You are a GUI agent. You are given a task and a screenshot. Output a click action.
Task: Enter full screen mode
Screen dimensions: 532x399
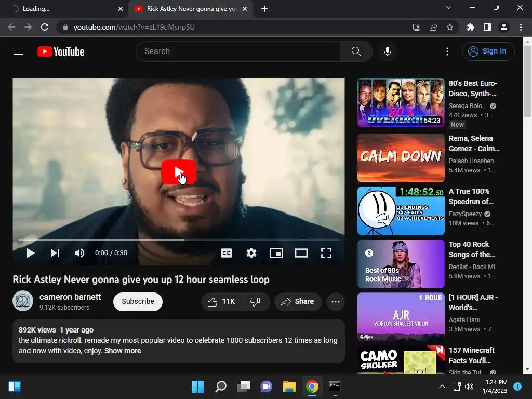(x=326, y=253)
